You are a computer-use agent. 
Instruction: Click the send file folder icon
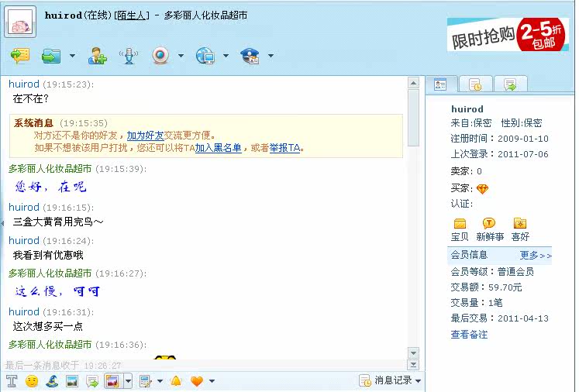(51, 56)
